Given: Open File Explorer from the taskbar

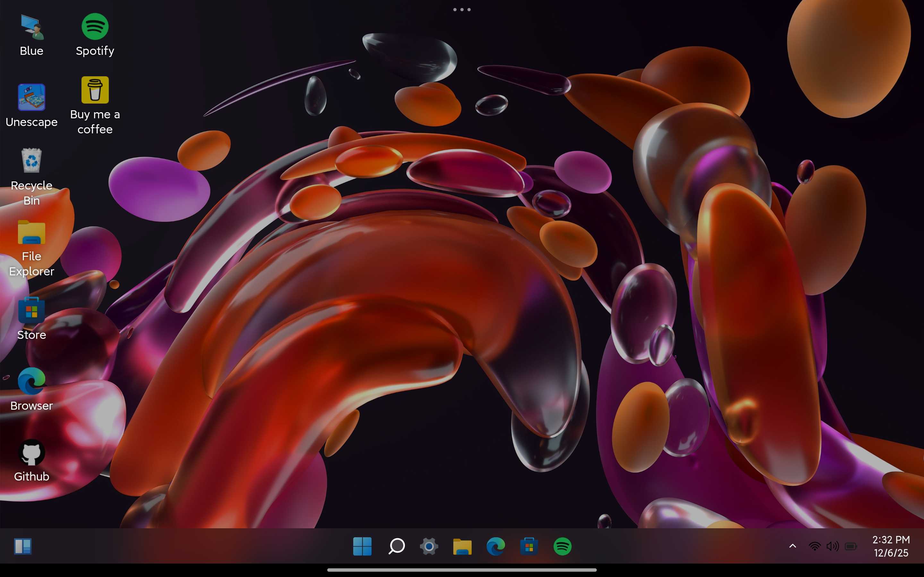Looking at the screenshot, I should click(x=462, y=547).
